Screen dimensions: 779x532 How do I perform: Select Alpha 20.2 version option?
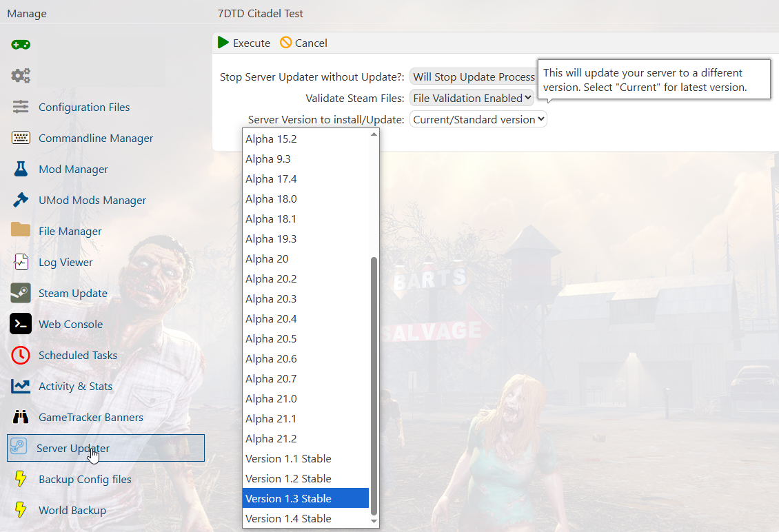point(305,278)
